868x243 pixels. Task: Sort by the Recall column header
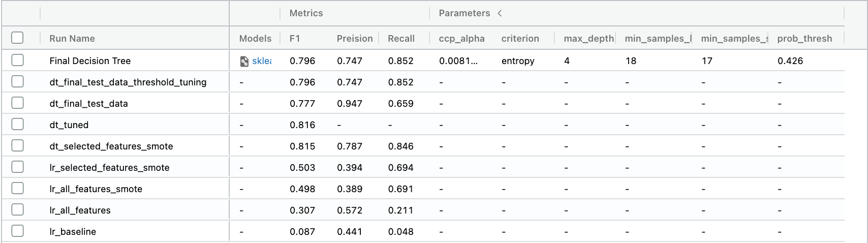[401, 39]
